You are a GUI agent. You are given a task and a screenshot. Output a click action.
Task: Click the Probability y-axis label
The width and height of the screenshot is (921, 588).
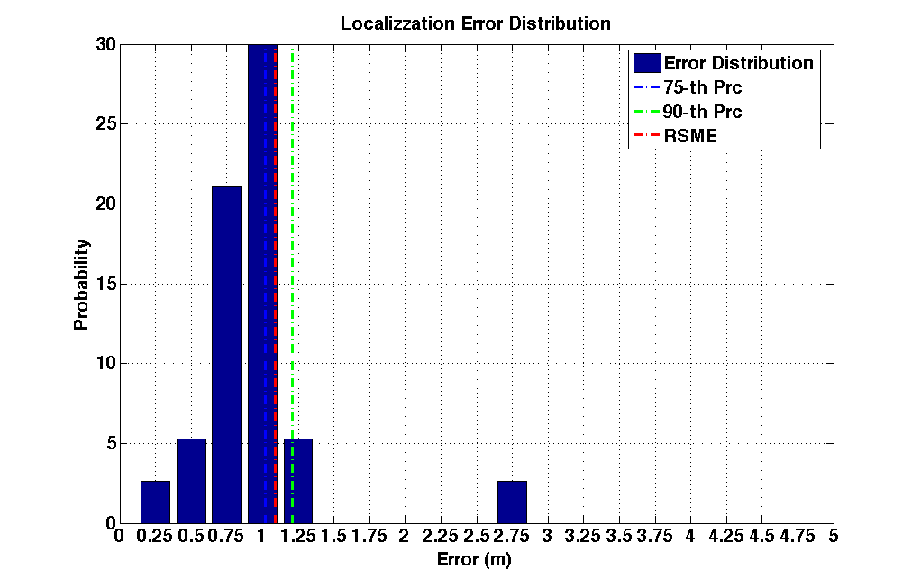[x=81, y=284]
